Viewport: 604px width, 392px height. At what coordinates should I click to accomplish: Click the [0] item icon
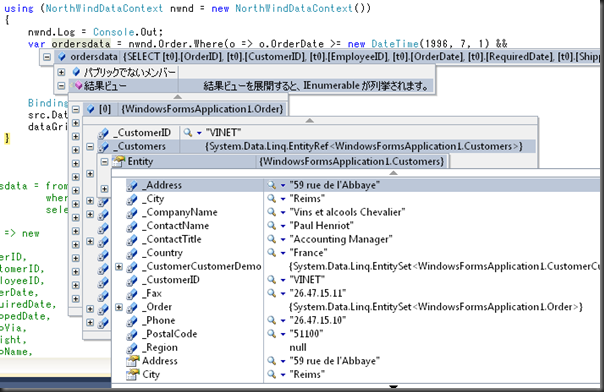click(x=91, y=109)
